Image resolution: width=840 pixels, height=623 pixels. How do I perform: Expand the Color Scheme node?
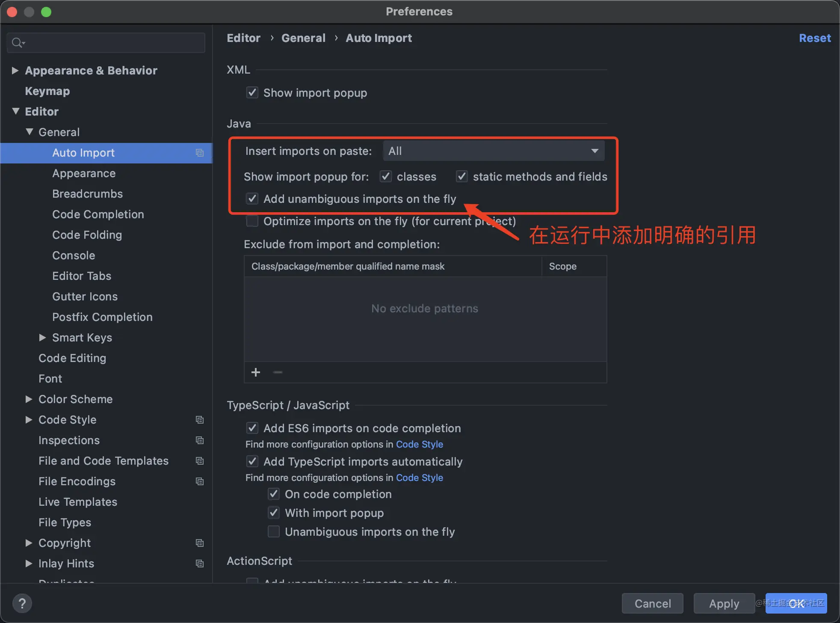click(x=29, y=399)
